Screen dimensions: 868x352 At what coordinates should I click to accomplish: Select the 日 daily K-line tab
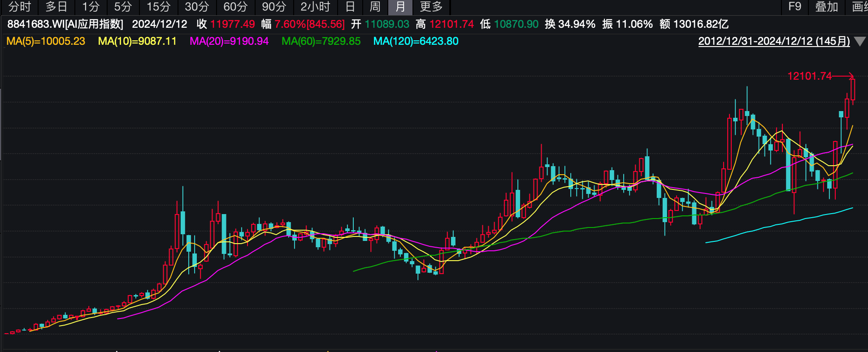point(350,7)
